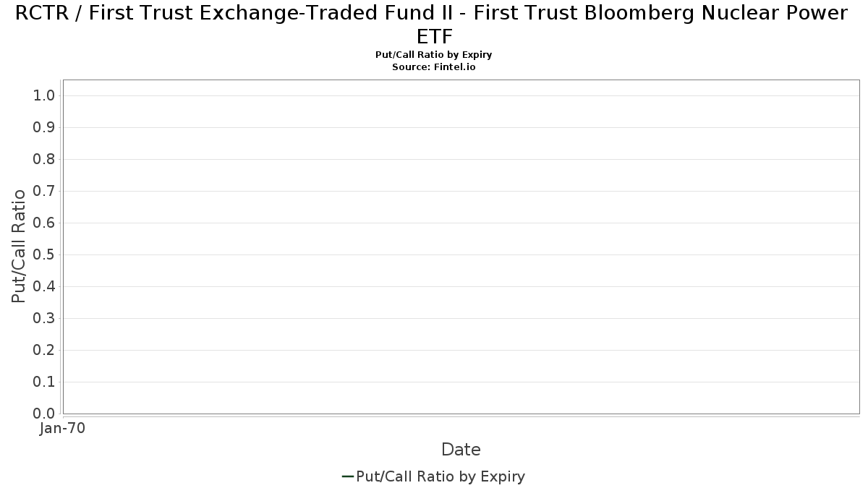The height and width of the screenshot is (488, 868).
Task: Click the 0.6 y-axis tick label
Action: pos(44,223)
